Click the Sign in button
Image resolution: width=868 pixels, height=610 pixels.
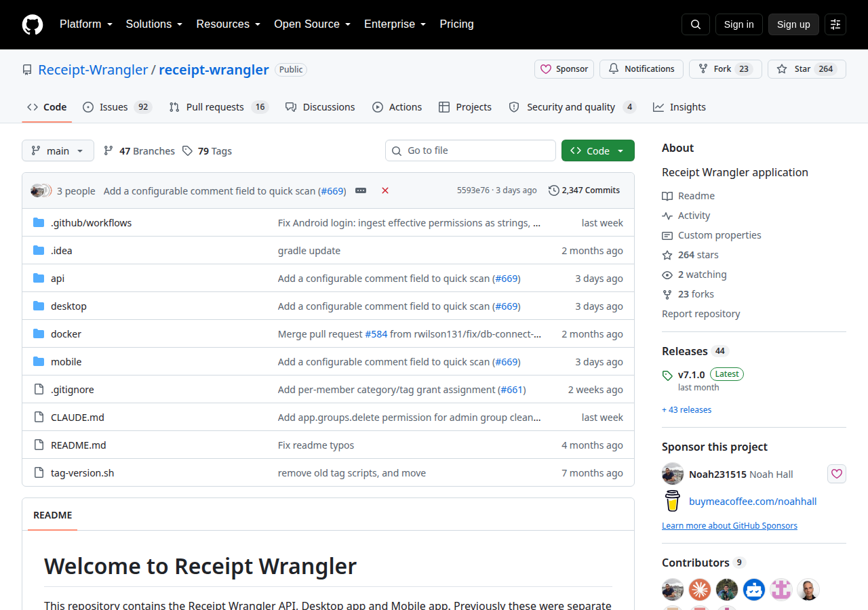[739, 24]
